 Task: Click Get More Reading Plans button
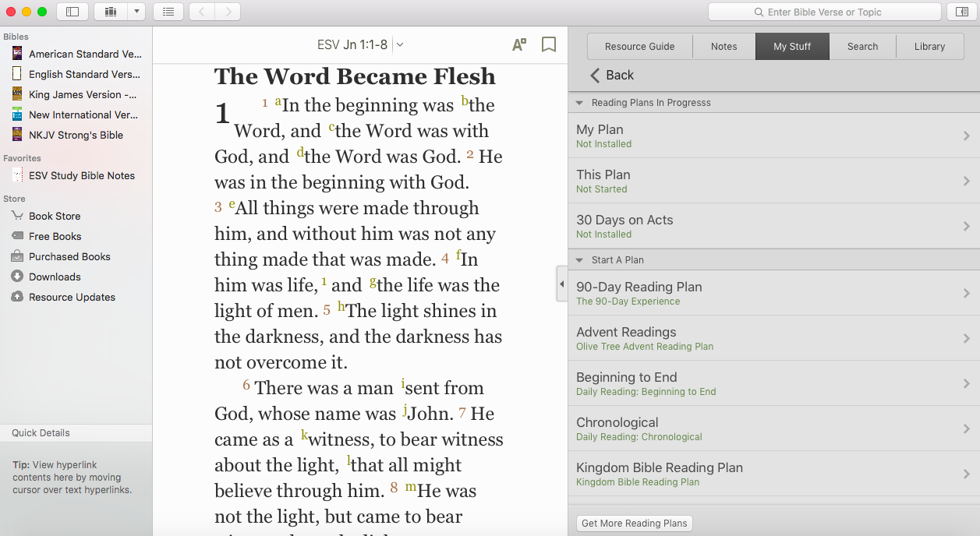(634, 524)
